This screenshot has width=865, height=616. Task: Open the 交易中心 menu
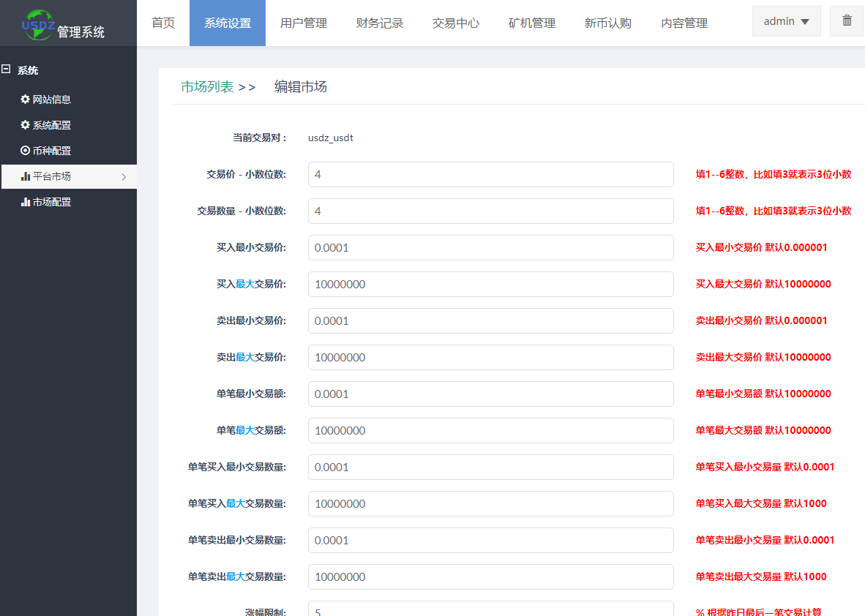(455, 23)
